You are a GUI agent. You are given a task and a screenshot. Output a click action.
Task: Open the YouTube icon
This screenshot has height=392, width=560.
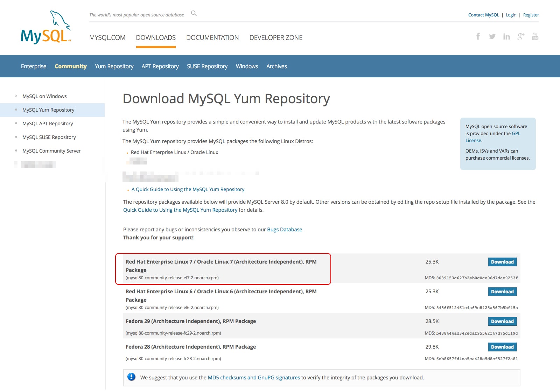tap(535, 36)
